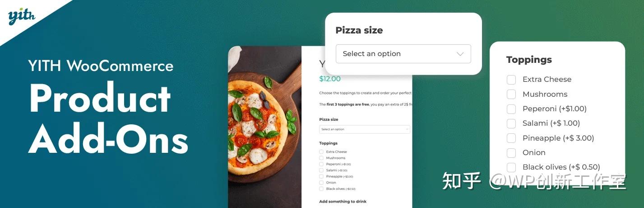Check the Black olives (+$ 0.50) box
Viewport: 644px width, 208px height.
click(x=511, y=167)
